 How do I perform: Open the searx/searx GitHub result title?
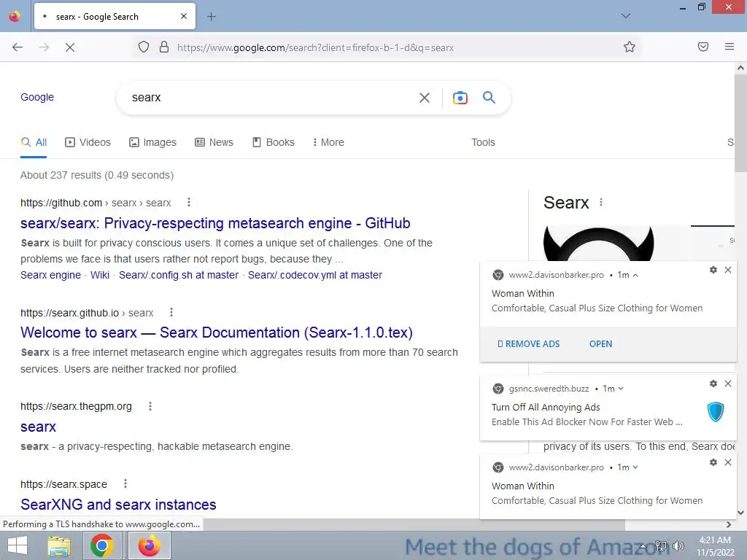click(x=215, y=223)
